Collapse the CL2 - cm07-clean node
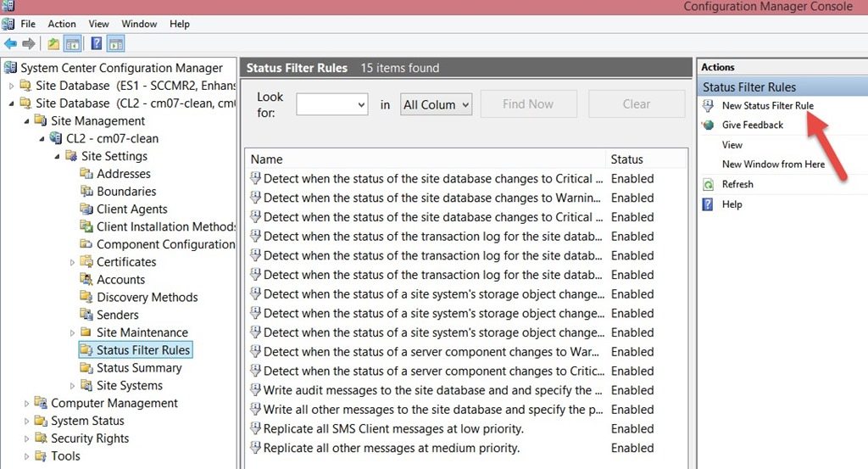 pyautogui.click(x=42, y=139)
